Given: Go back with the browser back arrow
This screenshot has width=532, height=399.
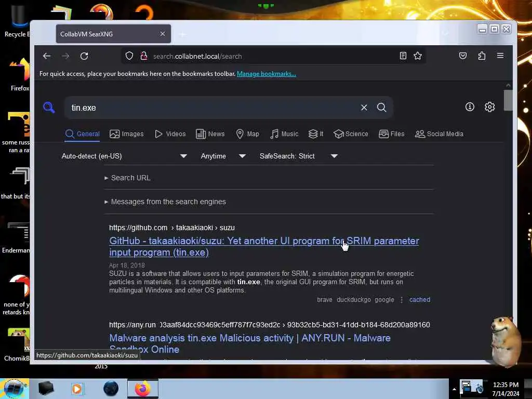Looking at the screenshot, I should (47, 56).
